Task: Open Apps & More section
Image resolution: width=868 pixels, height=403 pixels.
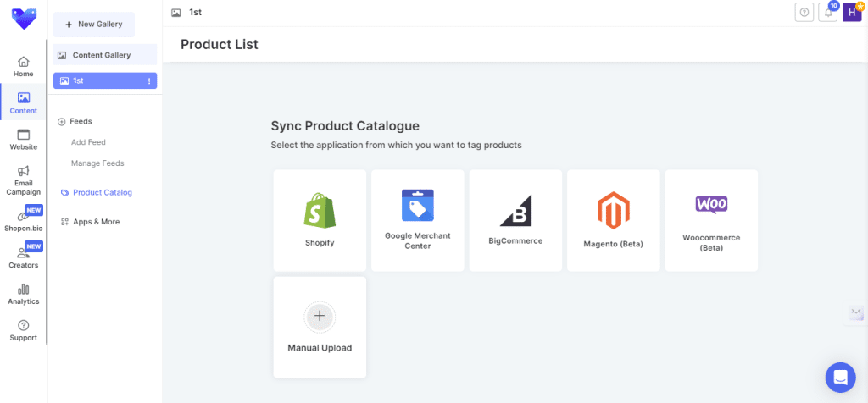Action: pyautogui.click(x=95, y=222)
